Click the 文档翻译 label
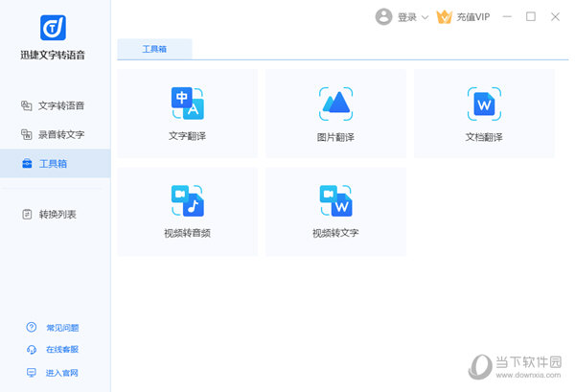The height and width of the screenshot is (392, 575). pos(484,137)
